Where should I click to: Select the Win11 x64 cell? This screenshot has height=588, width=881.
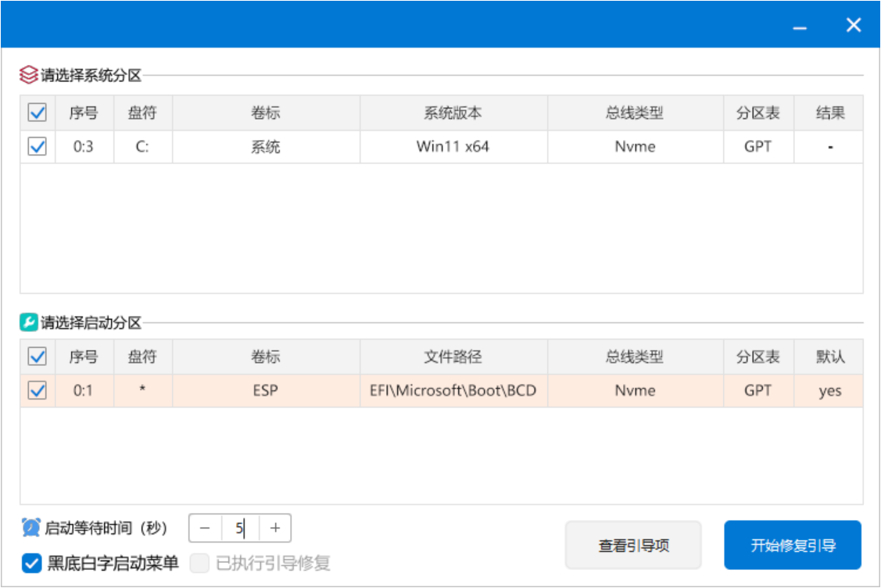click(453, 147)
